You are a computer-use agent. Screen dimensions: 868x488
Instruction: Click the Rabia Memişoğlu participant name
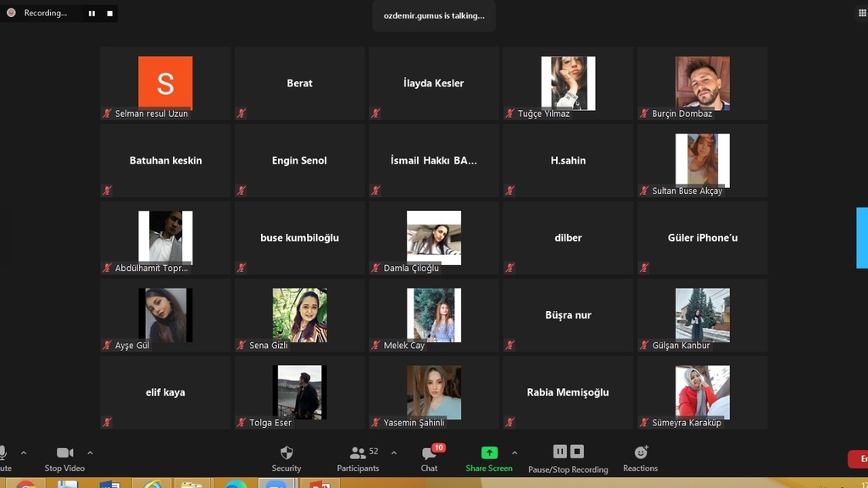tap(568, 392)
